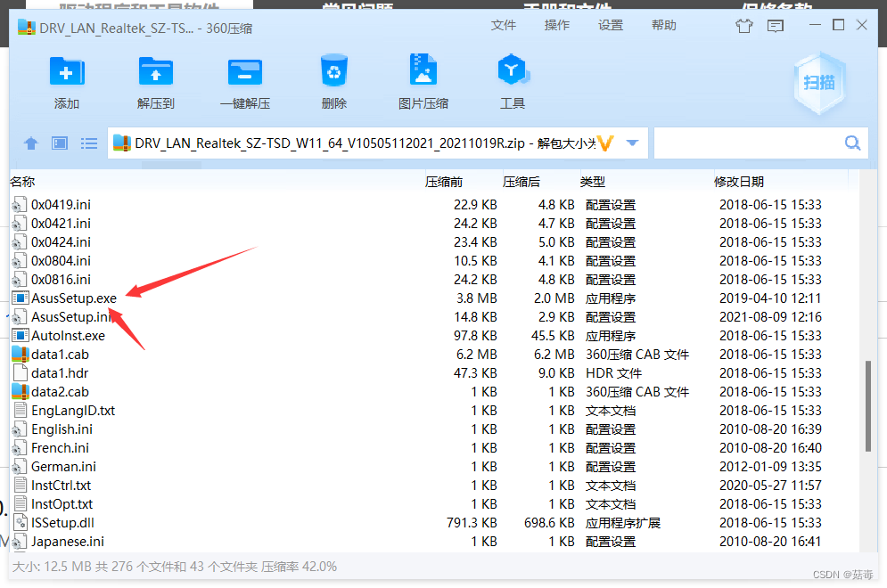Image resolution: width=887 pixels, height=588 pixels.
Task: Sort by the 类型 (Type) column header
Action: pos(593,182)
